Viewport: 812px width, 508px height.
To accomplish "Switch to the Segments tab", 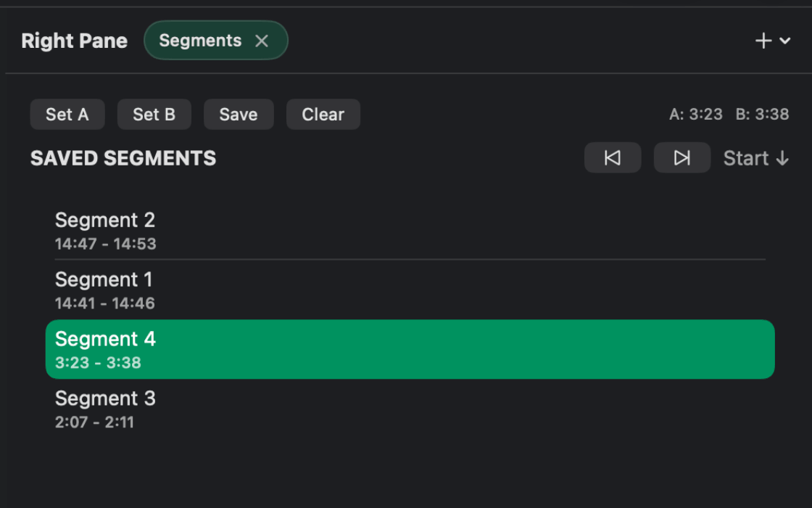I will pos(200,41).
